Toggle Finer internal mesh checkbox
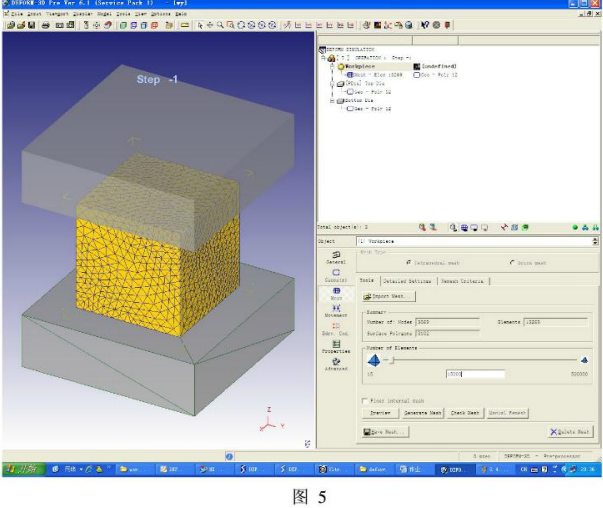 [x=365, y=401]
